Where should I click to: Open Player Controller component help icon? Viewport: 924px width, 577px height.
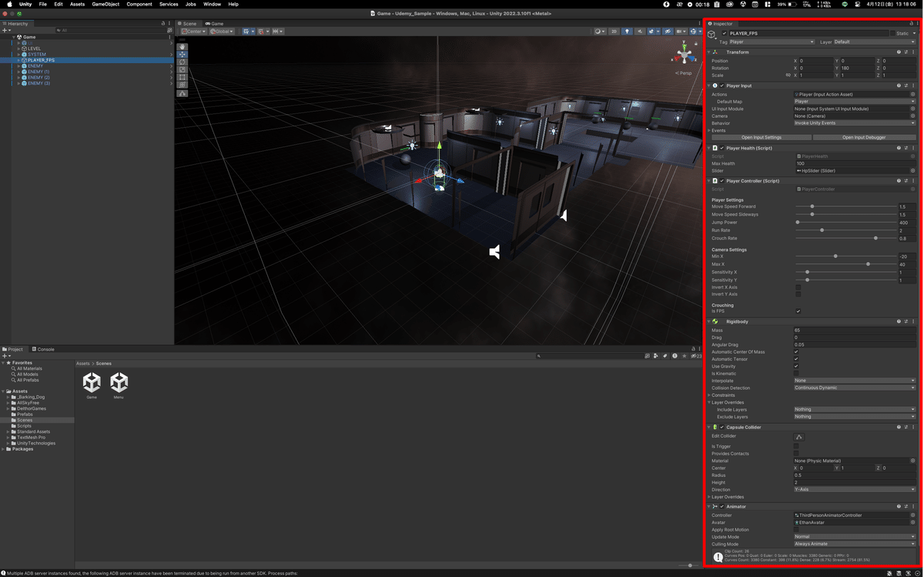click(899, 181)
